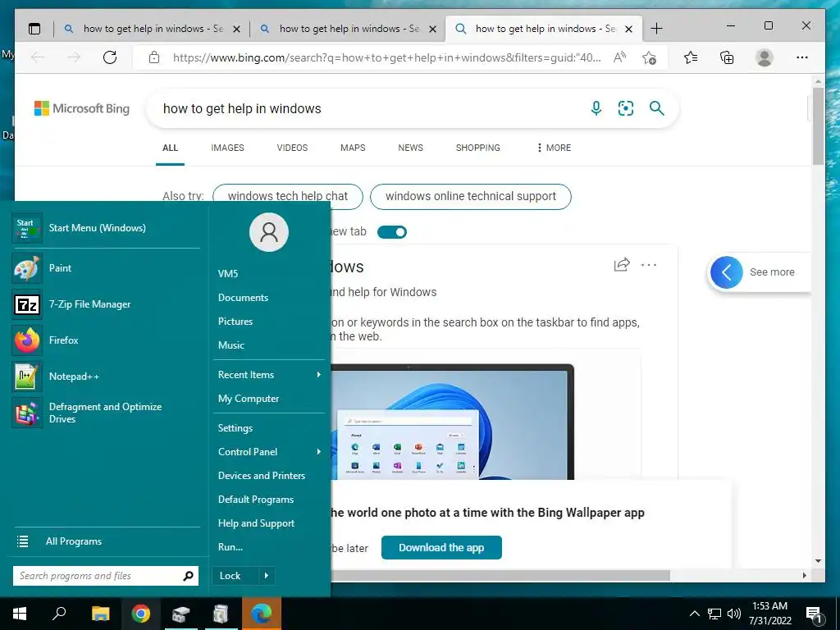Search by voice microphone icon

point(596,108)
